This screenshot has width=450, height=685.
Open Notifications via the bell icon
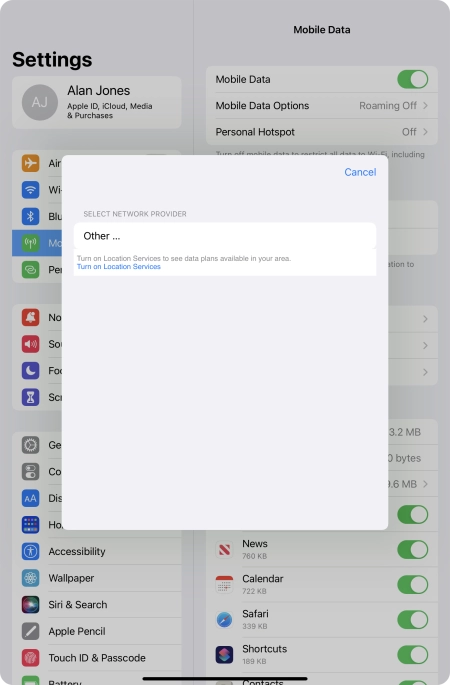pyautogui.click(x=31, y=318)
